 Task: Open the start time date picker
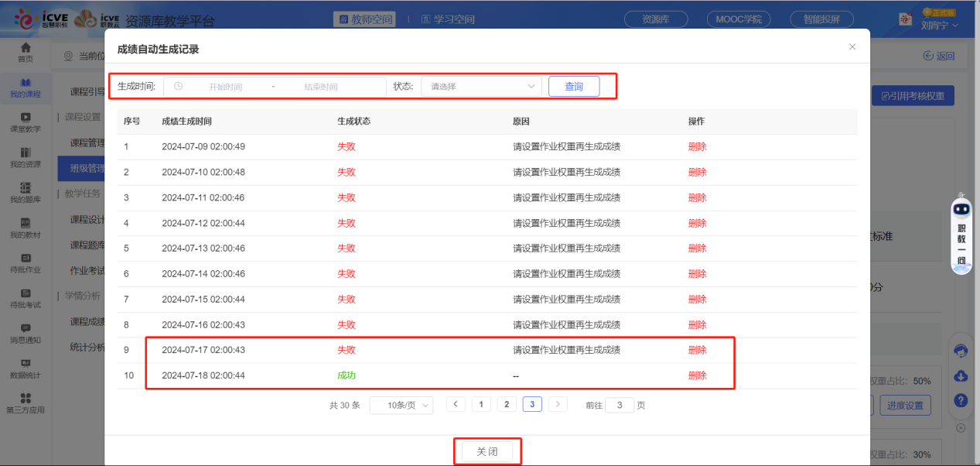click(x=226, y=87)
